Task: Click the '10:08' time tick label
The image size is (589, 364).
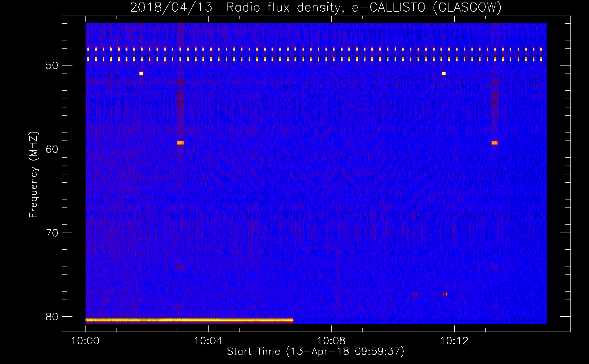Action: pos(331,341)
